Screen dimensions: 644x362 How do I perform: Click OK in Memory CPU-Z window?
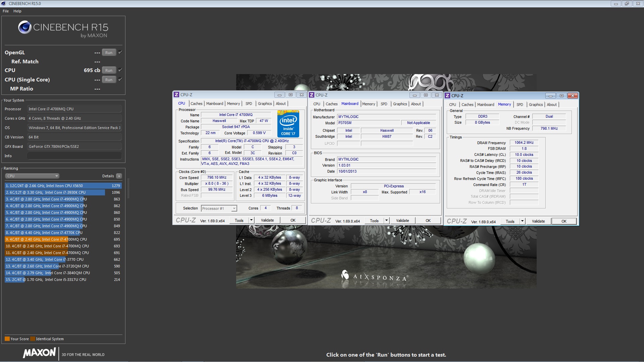(564, 221)
